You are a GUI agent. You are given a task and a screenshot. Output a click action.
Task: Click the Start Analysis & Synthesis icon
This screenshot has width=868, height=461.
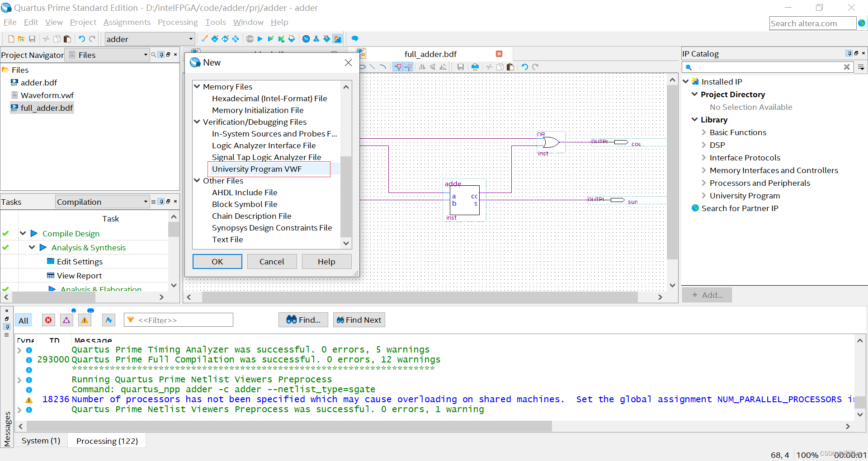pyautogui.click(x=270, y=39)
